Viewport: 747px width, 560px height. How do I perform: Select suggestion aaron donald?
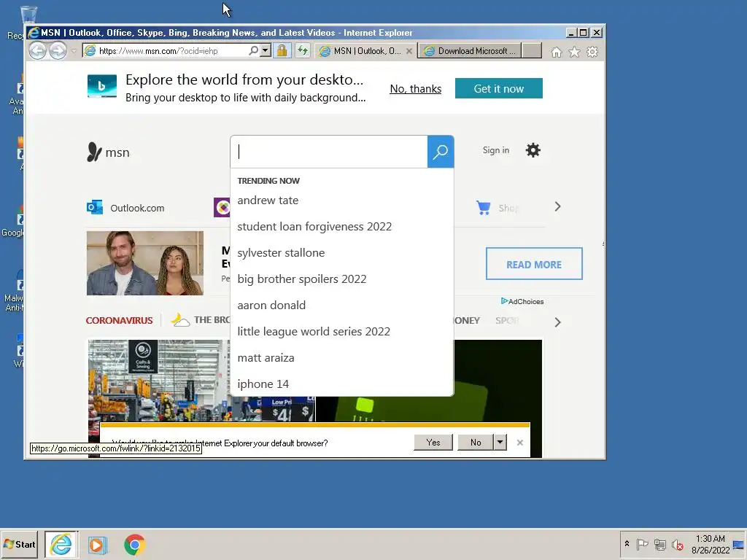coord(271,306)
